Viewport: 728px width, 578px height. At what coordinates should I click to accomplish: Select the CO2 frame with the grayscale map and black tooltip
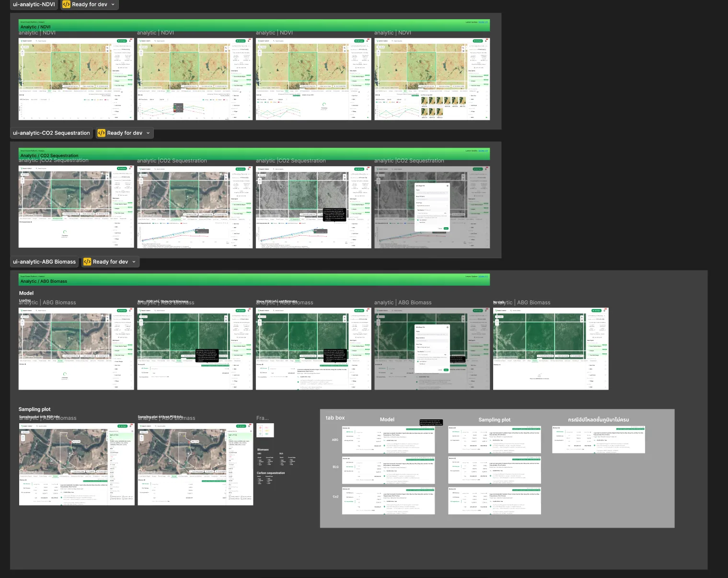(313, 207)
